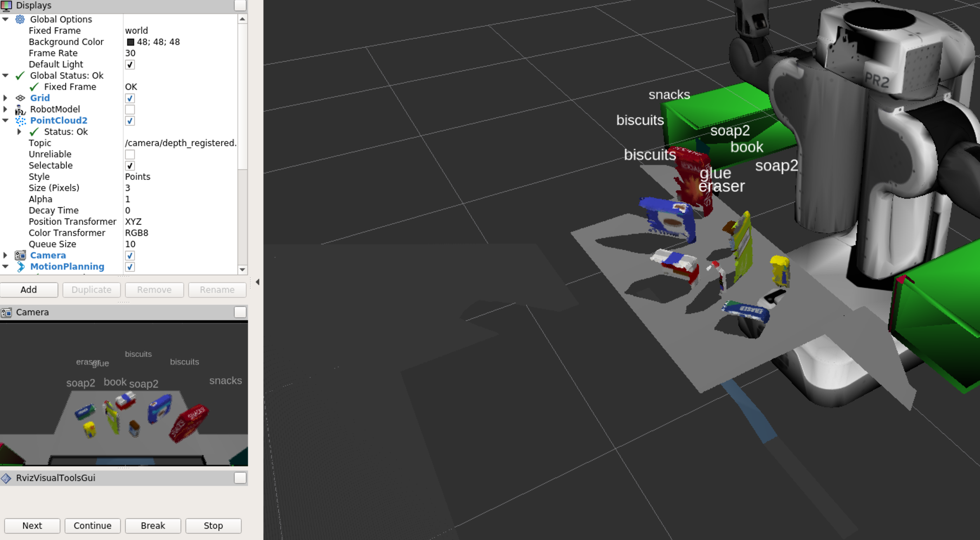
Task: Collapse the left panel with arrow handle
Action: tap(257, 282)
